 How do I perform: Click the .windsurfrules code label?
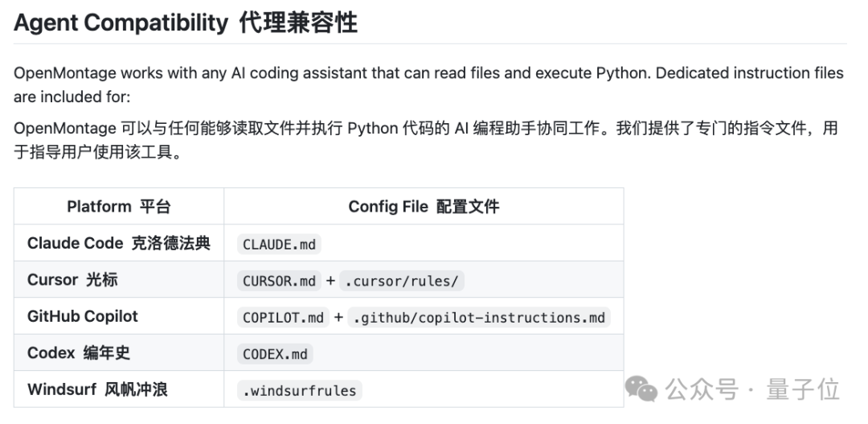coord(300,391)
